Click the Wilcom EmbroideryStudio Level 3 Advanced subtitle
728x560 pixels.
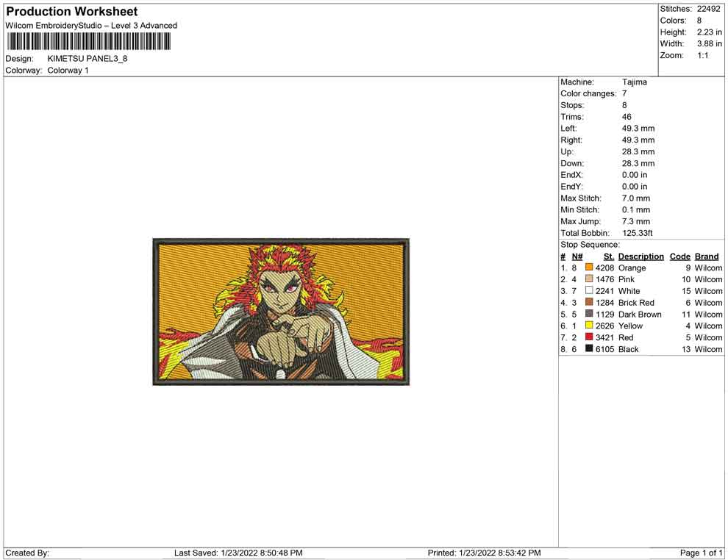91,26
